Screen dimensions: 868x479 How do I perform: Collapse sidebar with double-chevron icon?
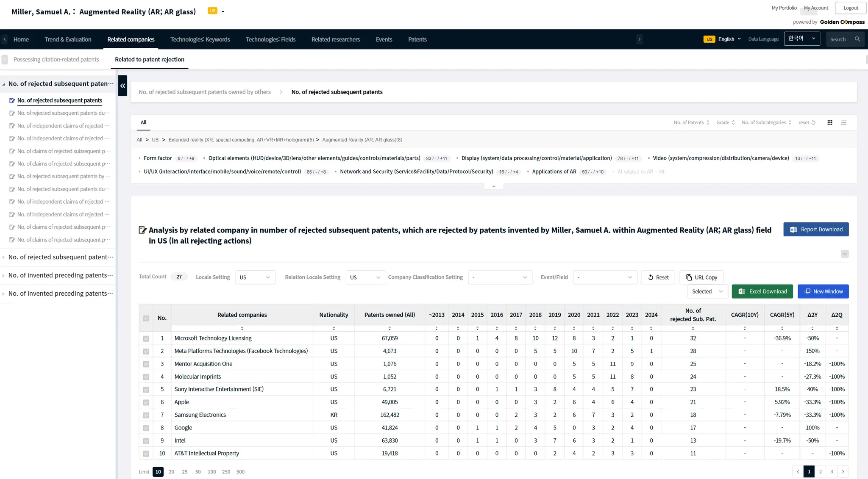click(x=122, y=86)
